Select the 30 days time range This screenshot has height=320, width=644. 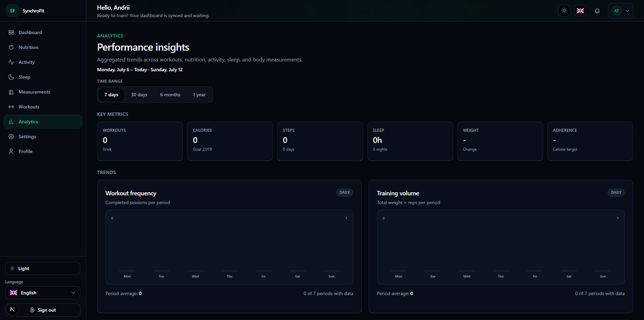point(139,94)
